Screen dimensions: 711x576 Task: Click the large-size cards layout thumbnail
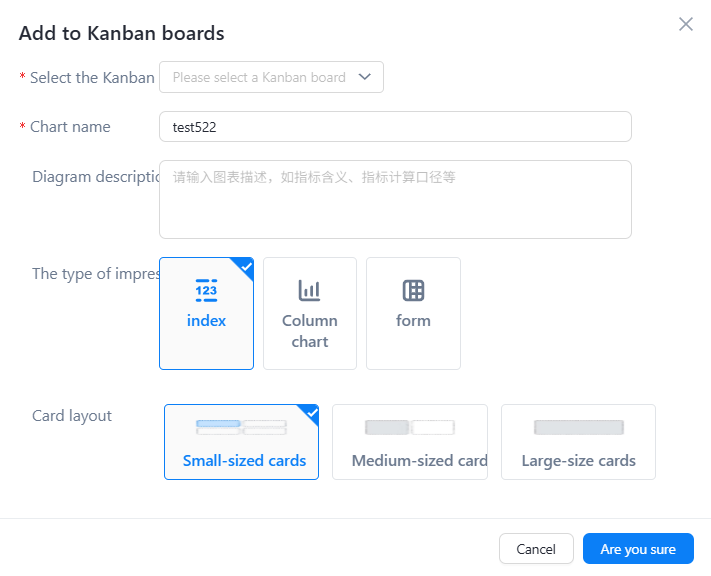pos(579,427)
